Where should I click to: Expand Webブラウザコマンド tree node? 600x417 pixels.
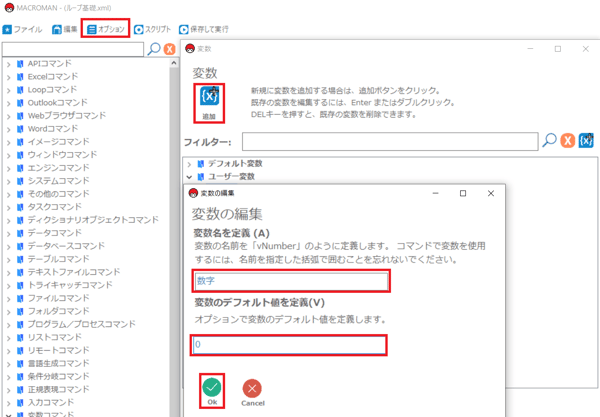coord(8,116)
